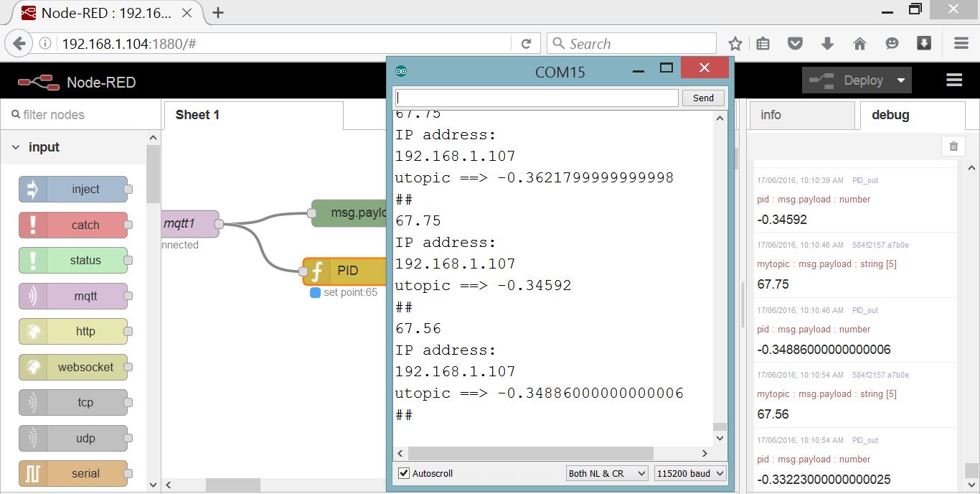Select the green msg.payload debug node
Viewport: 980px width, 494px height.
click(350, 213)
